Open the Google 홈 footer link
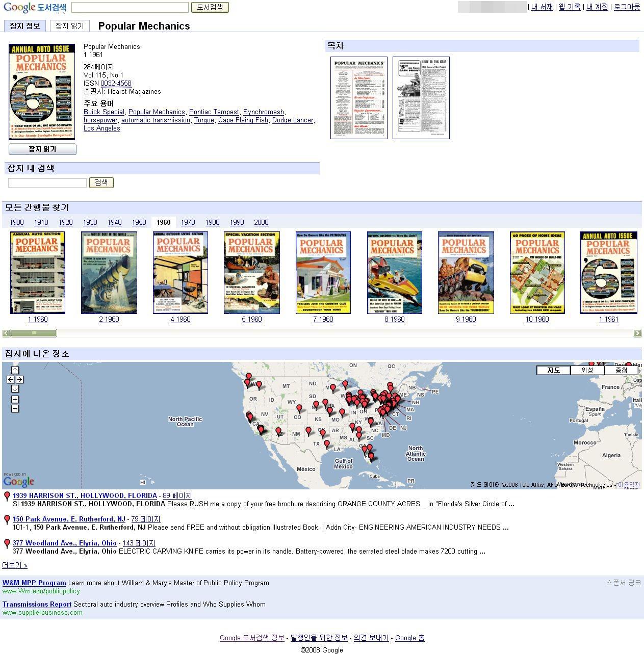Viewport: 644px width, 654px height. [409, 638]
